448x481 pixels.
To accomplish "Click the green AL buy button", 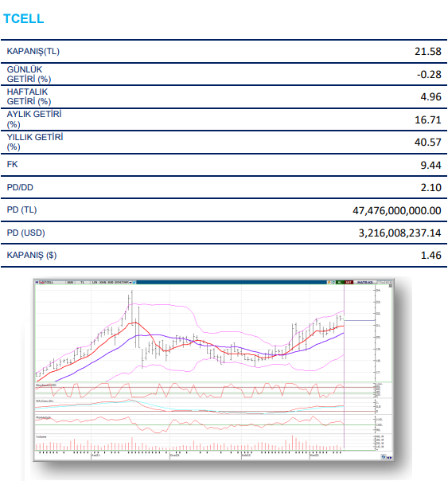I will [340, 282].
